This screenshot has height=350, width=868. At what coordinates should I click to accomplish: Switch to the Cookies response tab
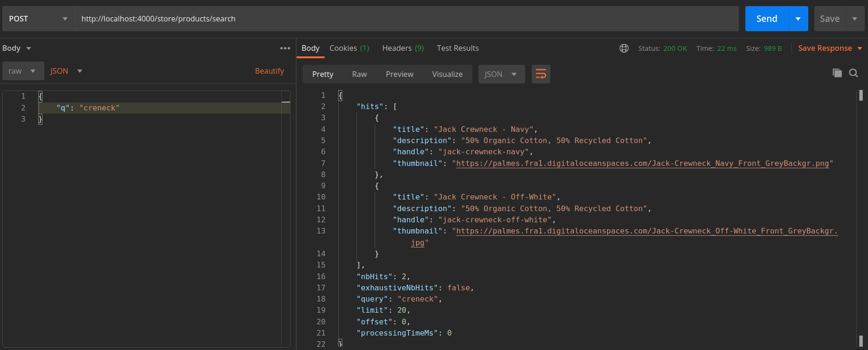(x=349, y=48)
